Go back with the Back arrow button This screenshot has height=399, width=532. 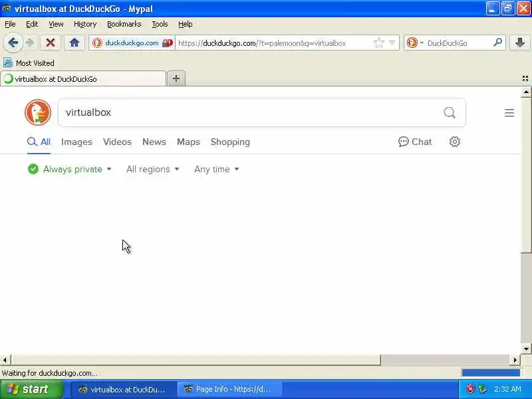[x=13, y=43]
